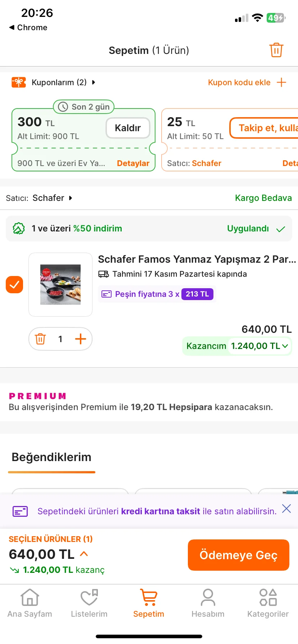Tap the Schafer frying pan product thumbnail
This screenshot has width=298, height=644.
(x=60, y=285)
